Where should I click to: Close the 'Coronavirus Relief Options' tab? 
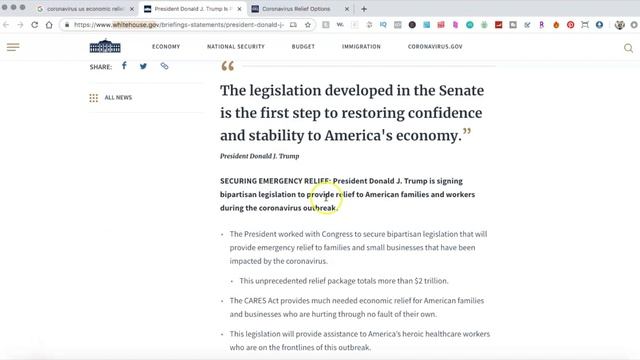pyautogui.click(x=347, y=9)
